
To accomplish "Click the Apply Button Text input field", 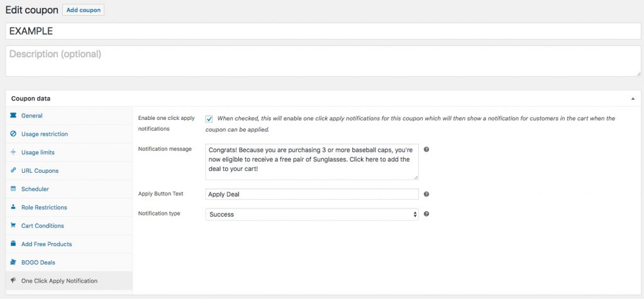I will 312,195.
